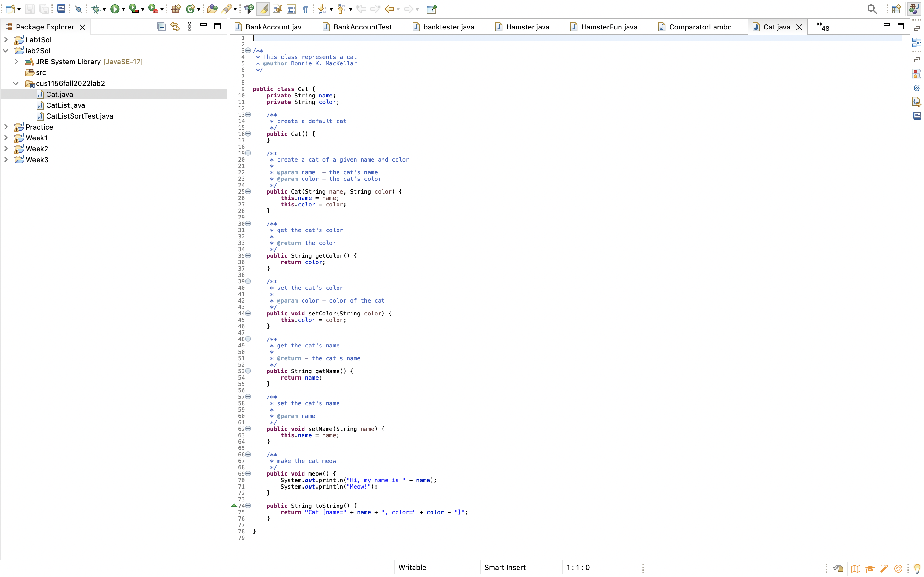Close the Cat.java editor tab
924x577 pixels.
point(799,27)
